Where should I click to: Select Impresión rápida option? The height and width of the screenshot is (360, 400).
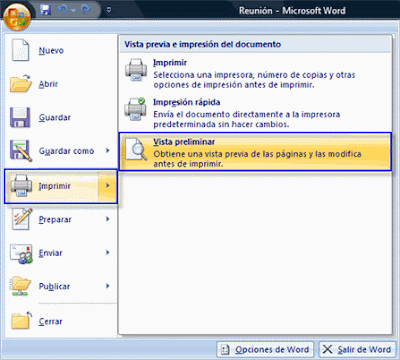[x=255, y=113]
